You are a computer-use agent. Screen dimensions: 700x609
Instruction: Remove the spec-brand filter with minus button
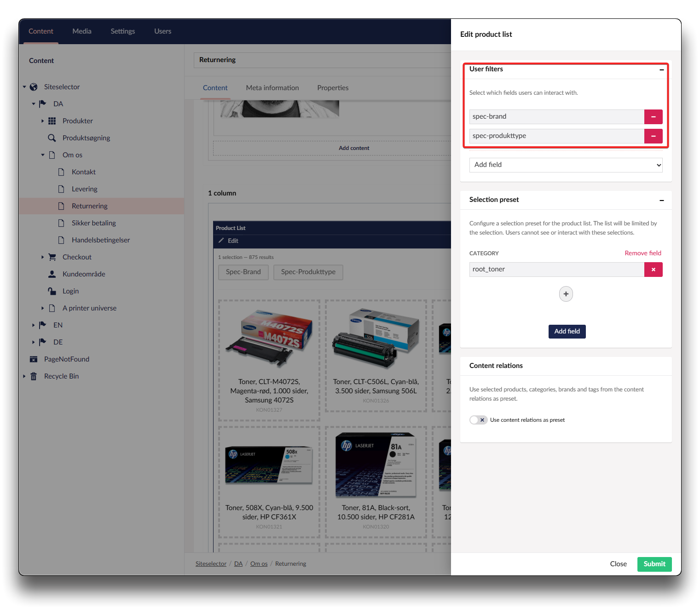pyautogui.click(x=653, y=117)
